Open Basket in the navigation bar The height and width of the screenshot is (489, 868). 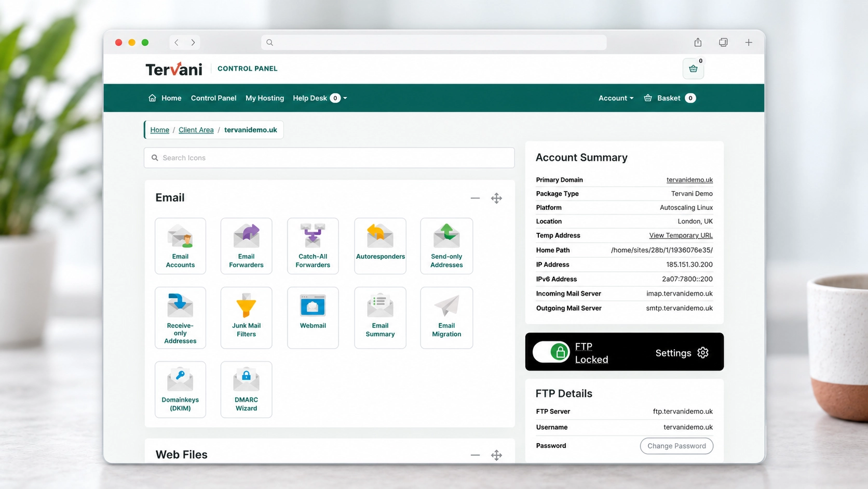coord(670,98)
